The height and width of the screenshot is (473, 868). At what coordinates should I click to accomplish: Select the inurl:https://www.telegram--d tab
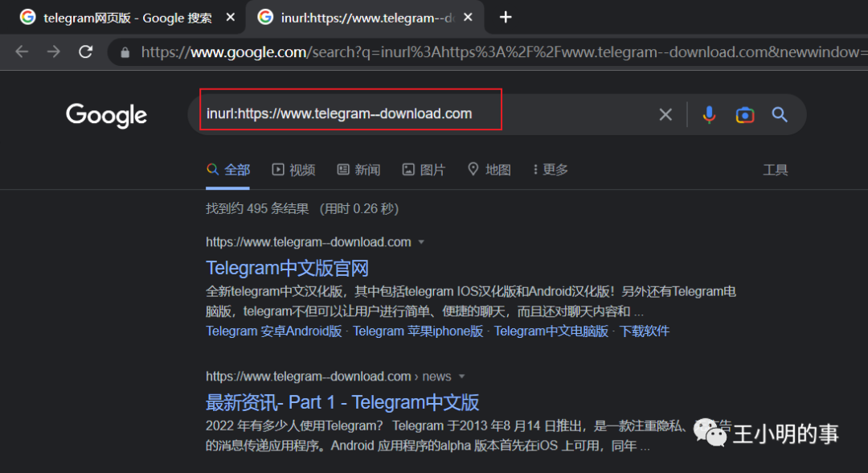[x=364, y=18]
